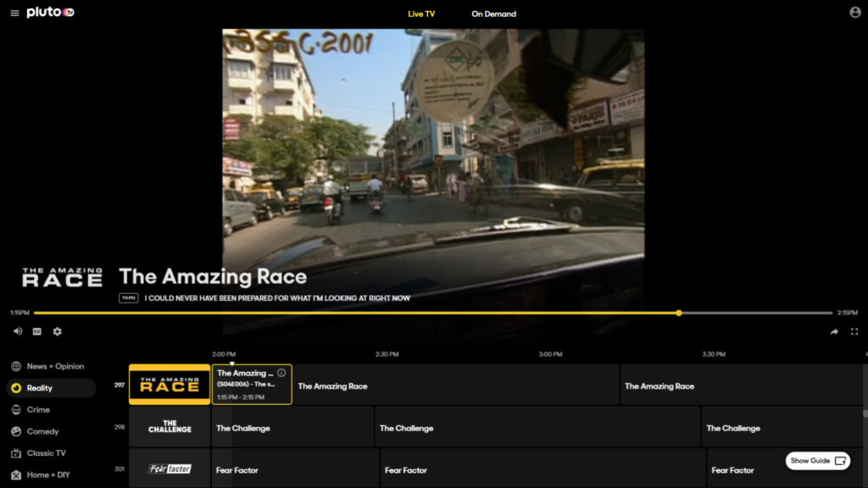This screenshot has height=488, width=868.
Task: Select News + Opinion globe icon
Action: coord(16,366)
